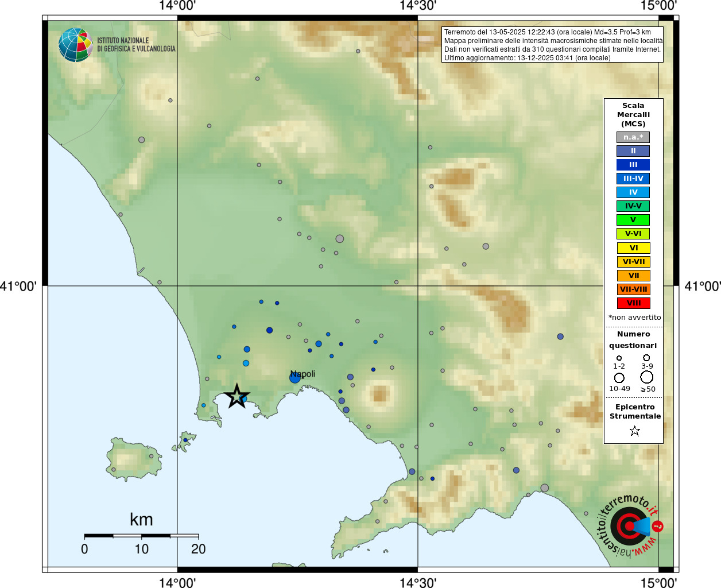721x588 pixels.
Task: Click the INGV globe logo
Action: [76, 45]
